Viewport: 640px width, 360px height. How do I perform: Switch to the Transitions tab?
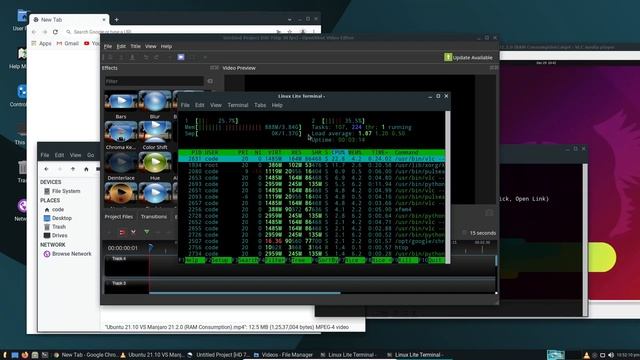click(x=154, y=217)
